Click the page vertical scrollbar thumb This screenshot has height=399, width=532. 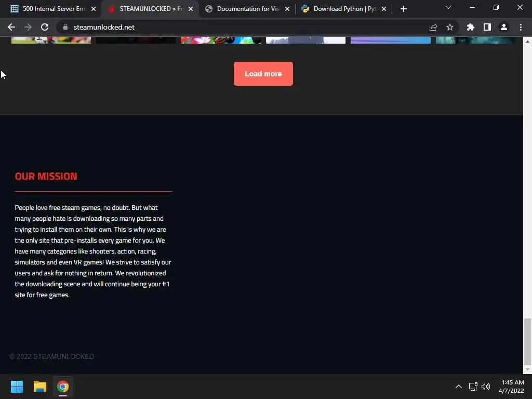click(527, 341)
